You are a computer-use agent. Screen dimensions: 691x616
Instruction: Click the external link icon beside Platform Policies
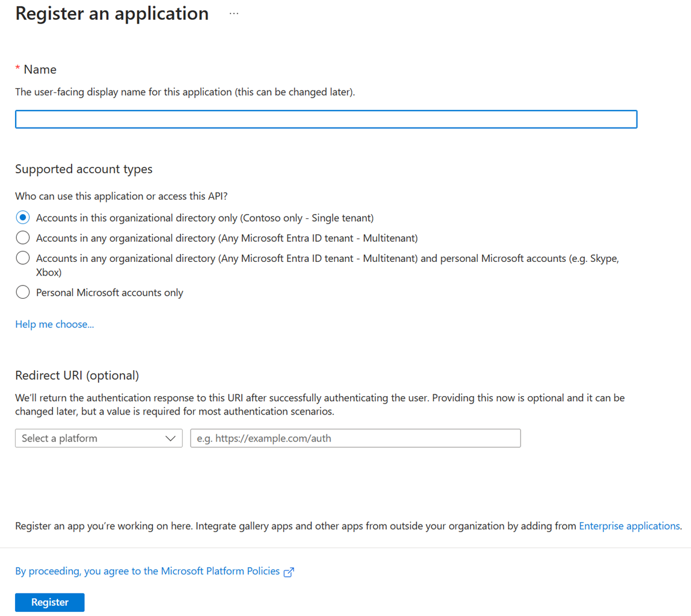[x=289, y=571]
